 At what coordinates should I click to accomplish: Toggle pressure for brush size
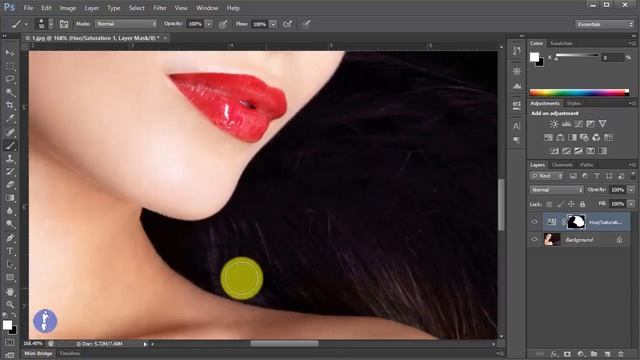click(x=307, y=24)
